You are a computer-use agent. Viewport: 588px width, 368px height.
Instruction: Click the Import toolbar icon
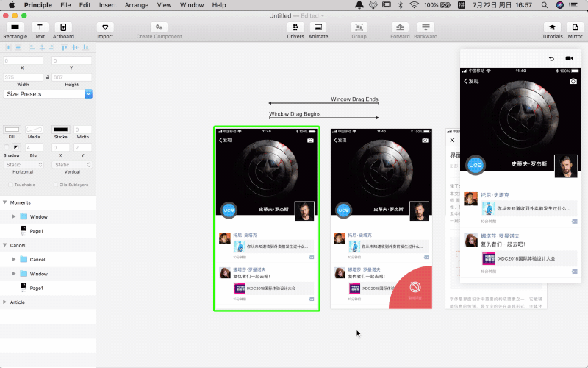coord(105,27)
